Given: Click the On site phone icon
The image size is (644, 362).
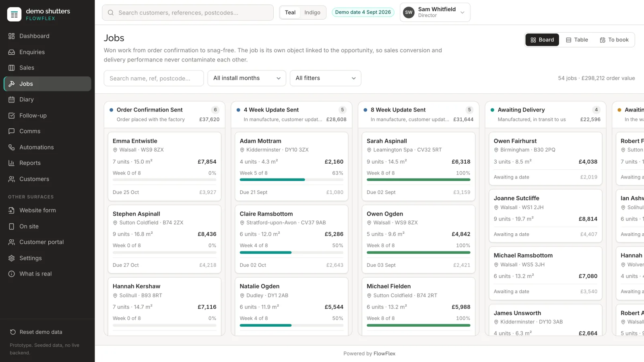Looking at the screenshot, I should click(12, 226).
